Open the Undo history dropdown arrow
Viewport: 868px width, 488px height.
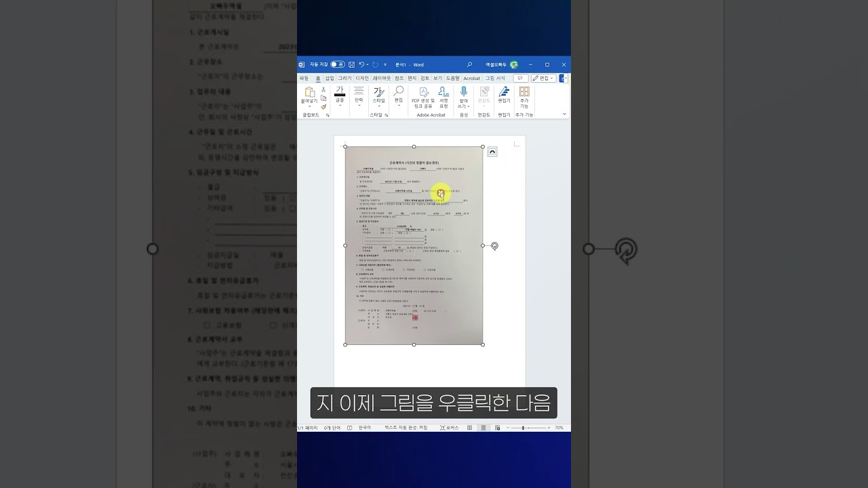(x=368, y=64)
